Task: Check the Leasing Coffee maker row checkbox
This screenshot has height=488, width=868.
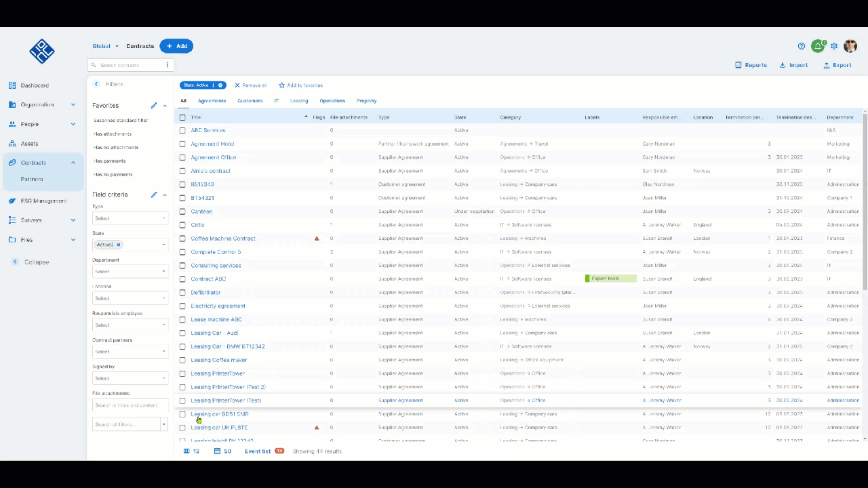Action: point(182,360)
